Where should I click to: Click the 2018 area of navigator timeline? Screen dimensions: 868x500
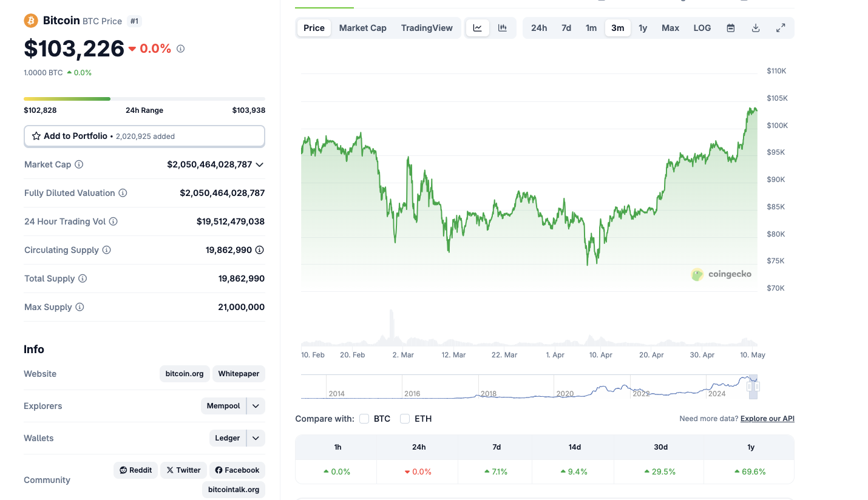[x=489, y=393]
